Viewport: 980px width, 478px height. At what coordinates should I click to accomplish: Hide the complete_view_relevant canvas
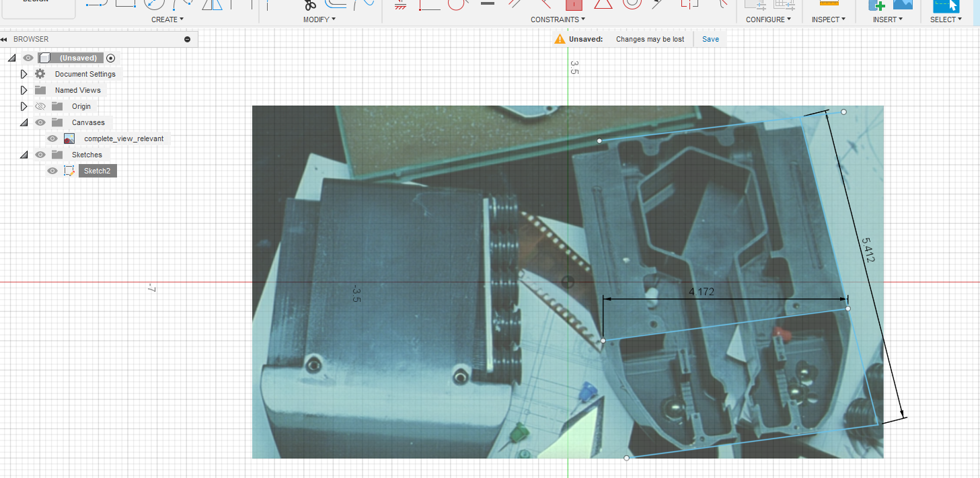pos(52,138)
